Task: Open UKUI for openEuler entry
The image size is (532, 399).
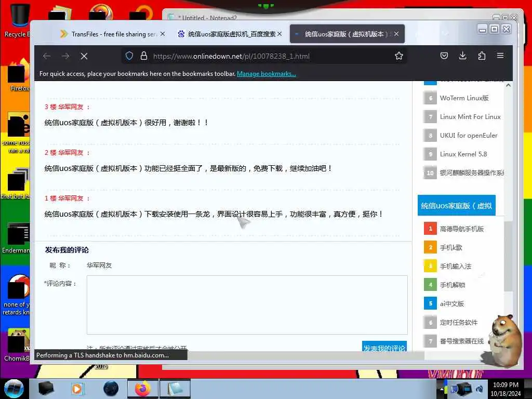Action: point(469,136)
